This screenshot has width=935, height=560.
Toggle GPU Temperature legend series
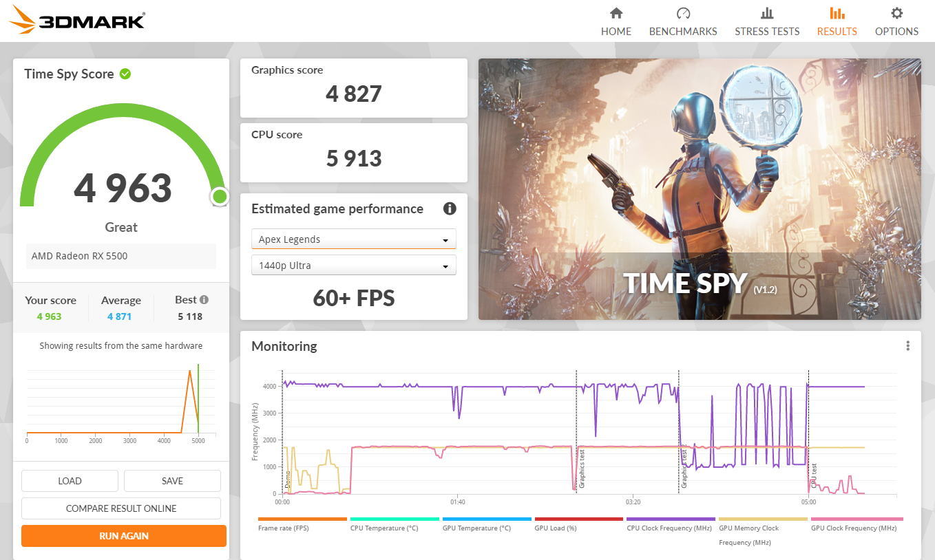coord(487,524)
